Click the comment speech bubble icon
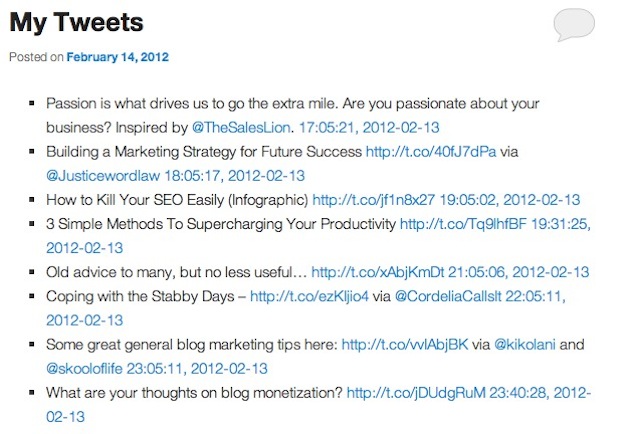 tap(574, 23)
